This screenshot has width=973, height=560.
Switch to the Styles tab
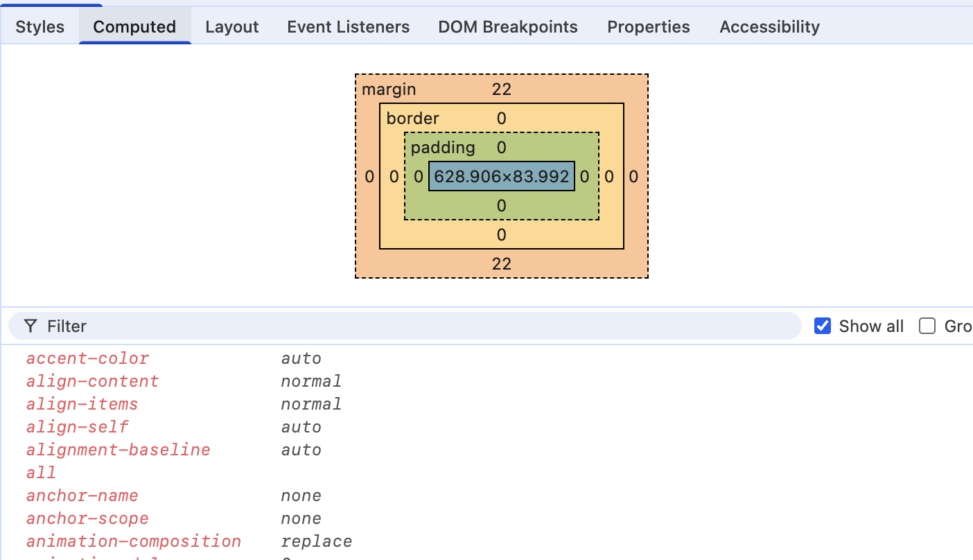pyautogui.click(x=40, y=27)
